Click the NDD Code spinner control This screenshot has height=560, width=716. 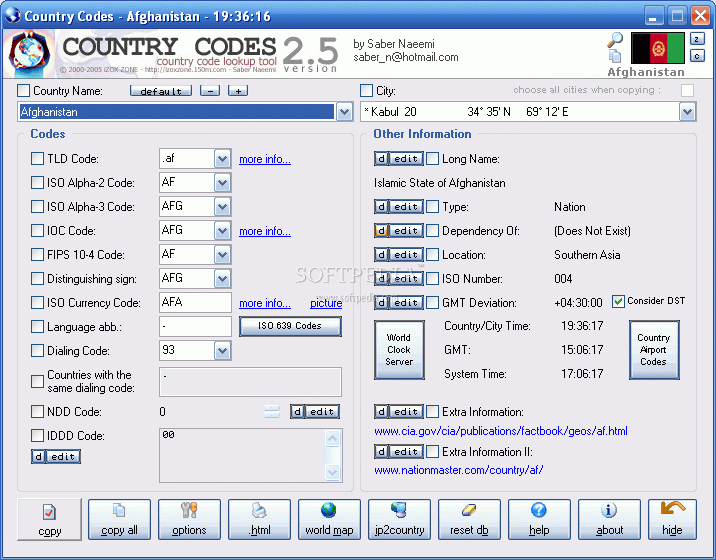pos(272,412)
